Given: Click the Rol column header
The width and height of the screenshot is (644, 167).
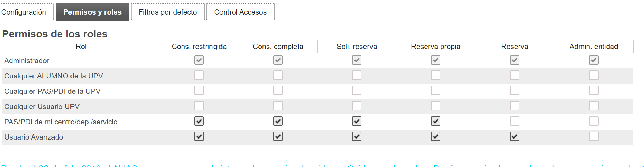Looking at the screenshot, I should pos(81,47).
